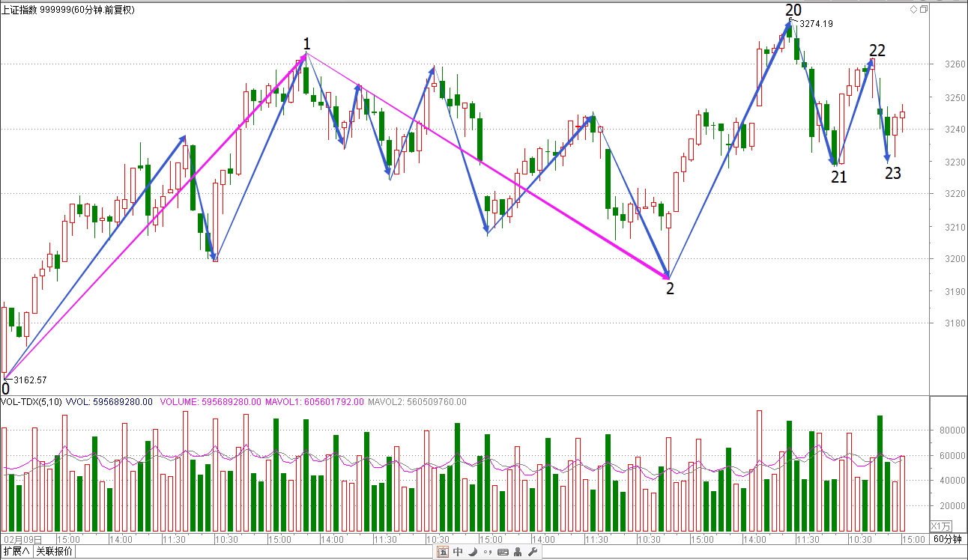Click the 3240 price axis label
968x560 pixels.
(x=955, y=130)
